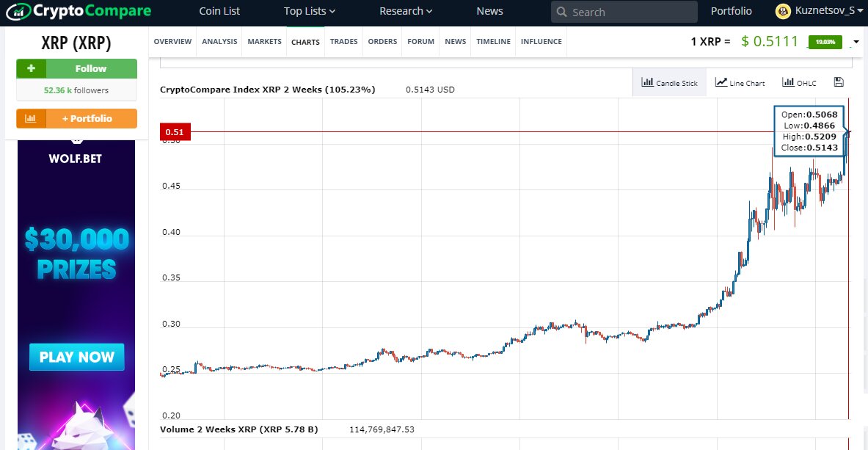Open Portfolio from top navigation
The width and height of the screenshot is (868, 450).
click(732, 11)
